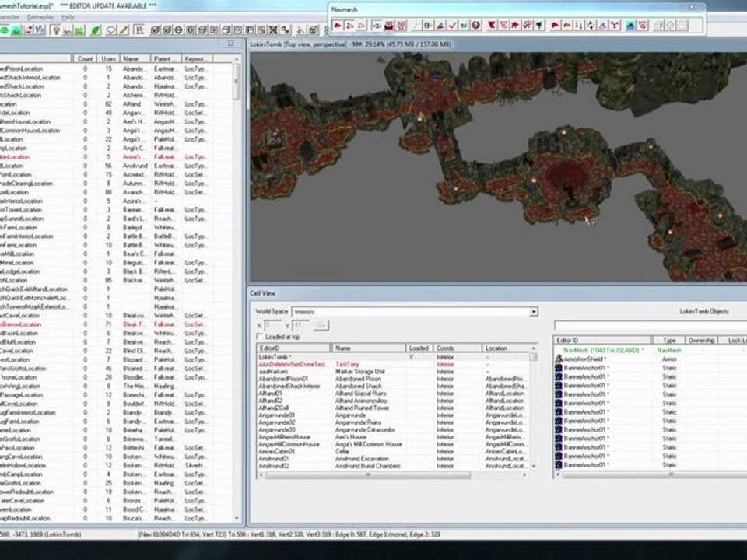Image resolution: width=747 pixels, height=560 pixels.
Task: Click the Count column header in left list
Action: (x=85, y=58)
